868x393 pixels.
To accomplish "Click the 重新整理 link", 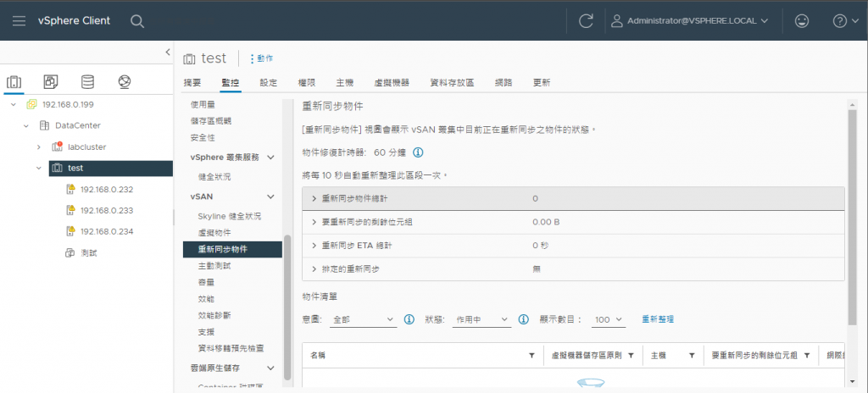I will tap(658, 319).
